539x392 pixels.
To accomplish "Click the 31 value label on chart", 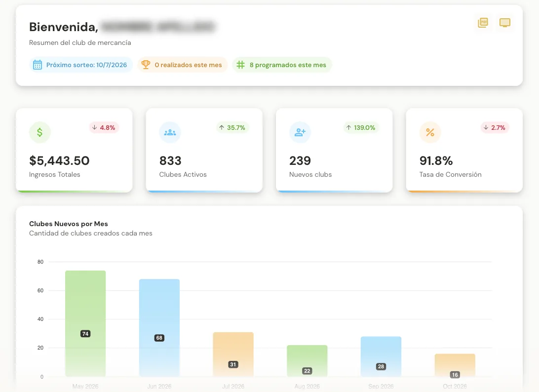I will coord(233,364).
